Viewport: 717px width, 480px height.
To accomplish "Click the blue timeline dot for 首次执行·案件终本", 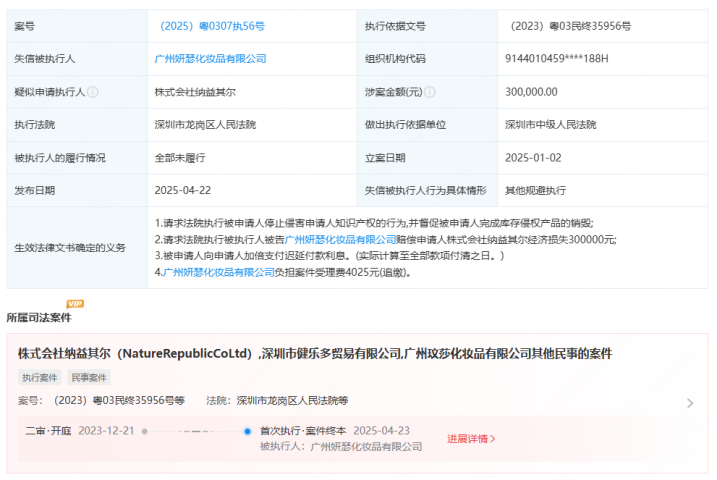I will [x=247, y=431].
